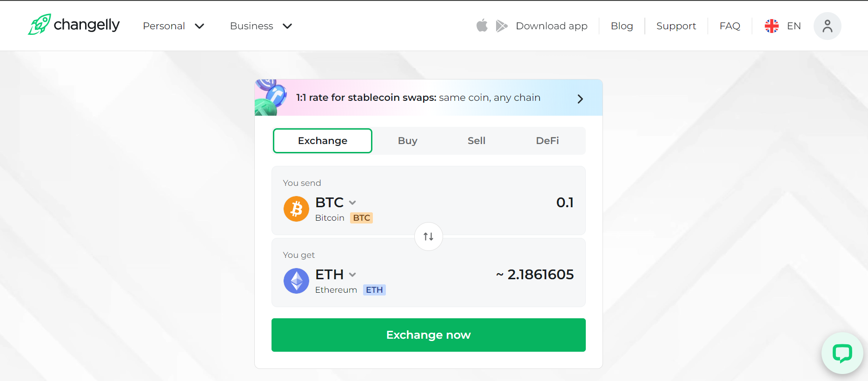Click the BTC ticker badge

pos(361,217)
